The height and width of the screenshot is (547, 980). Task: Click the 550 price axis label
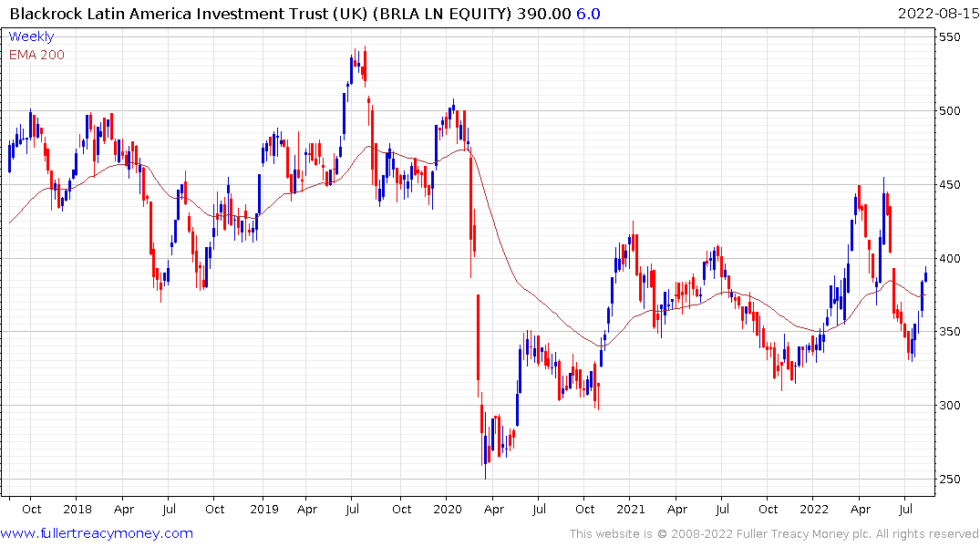(949, 37)
